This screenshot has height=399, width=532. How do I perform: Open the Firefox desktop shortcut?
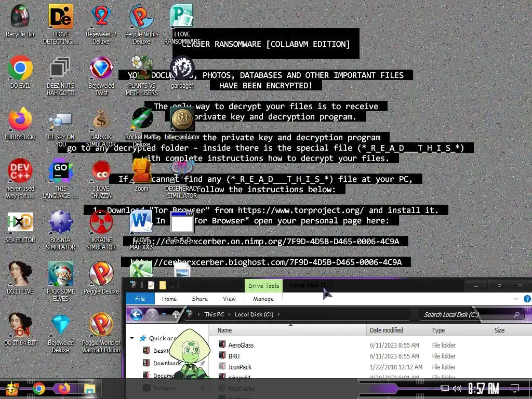(20, 124)
